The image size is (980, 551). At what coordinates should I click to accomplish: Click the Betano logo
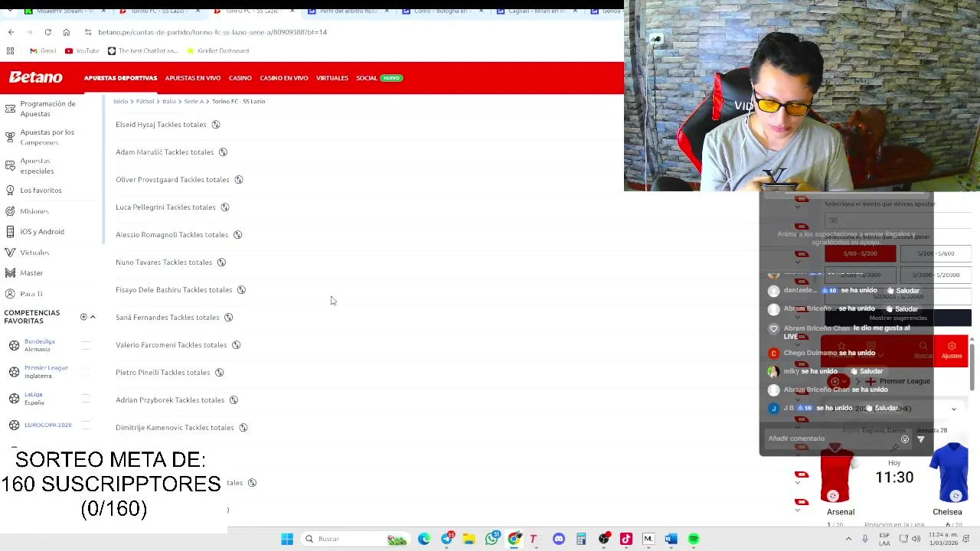coord(36,77)
